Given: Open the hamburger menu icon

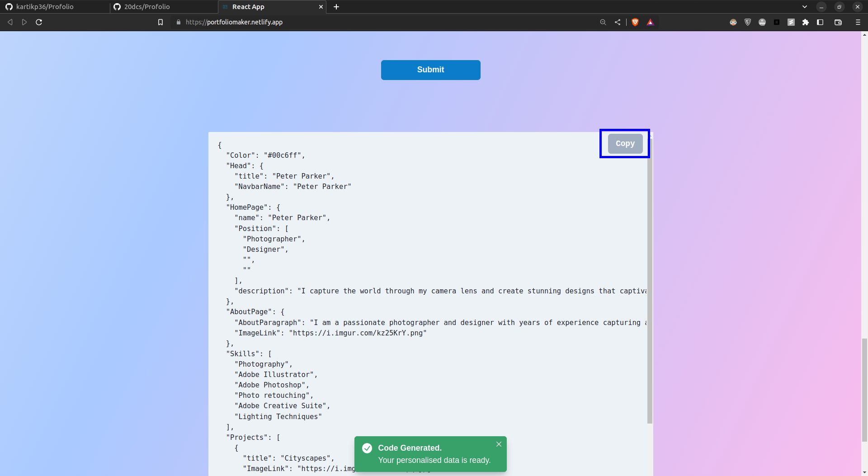Looking at the screenshot, I should tap(858, 22).
